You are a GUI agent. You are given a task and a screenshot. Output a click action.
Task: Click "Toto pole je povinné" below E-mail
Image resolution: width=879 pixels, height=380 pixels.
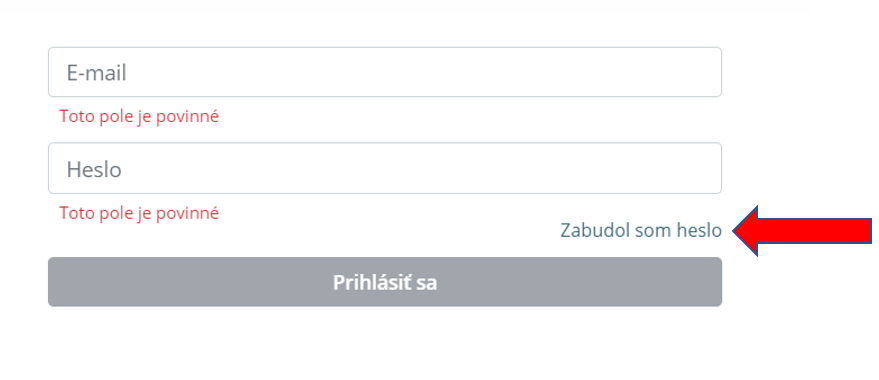coord(139,117)
